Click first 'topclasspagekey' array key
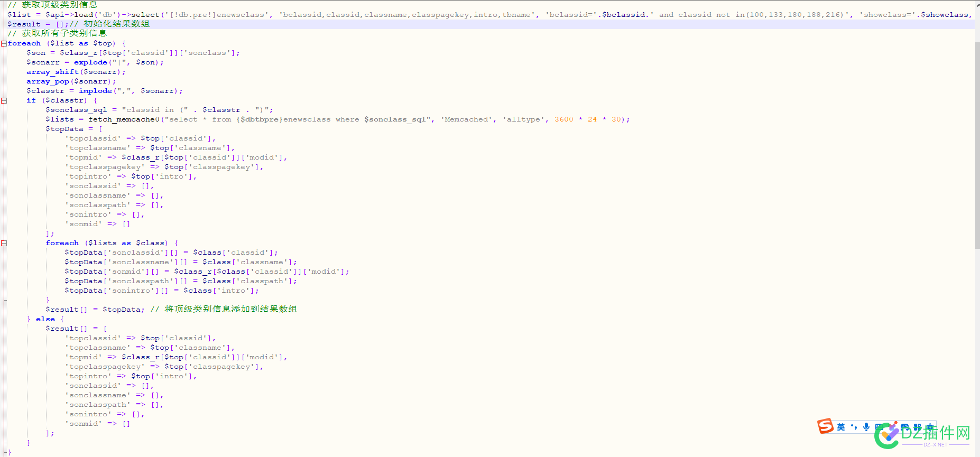The image size is (980, 457). [105, 167]
